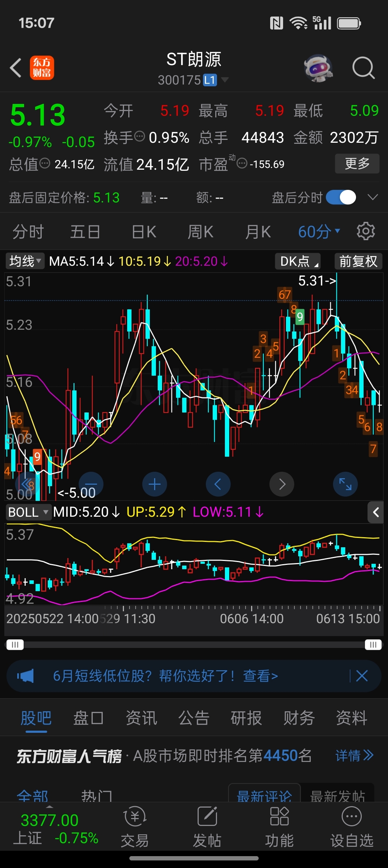Viewport: 388px width, 868px height.
Task: Tap the left range slider handle
Action: (15, 645)
